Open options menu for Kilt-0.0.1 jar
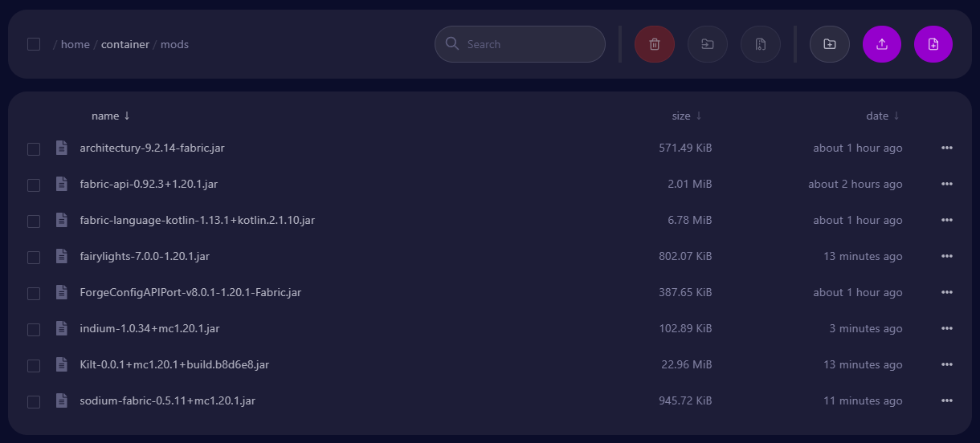The width and height of the screenshot is (980, 443). [947, 364]
